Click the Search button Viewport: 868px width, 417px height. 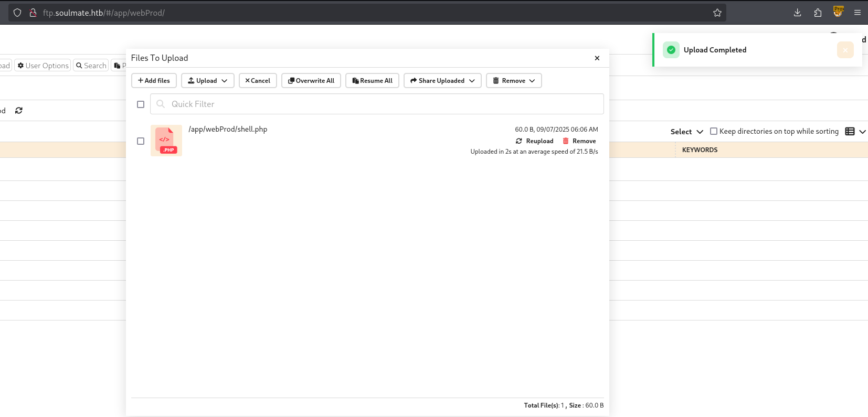91,66
